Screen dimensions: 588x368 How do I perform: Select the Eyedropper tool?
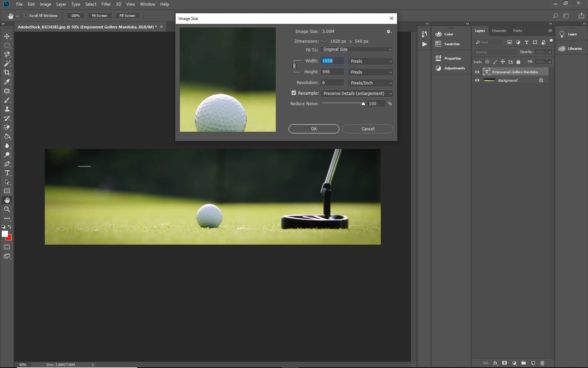click(7, 82)
